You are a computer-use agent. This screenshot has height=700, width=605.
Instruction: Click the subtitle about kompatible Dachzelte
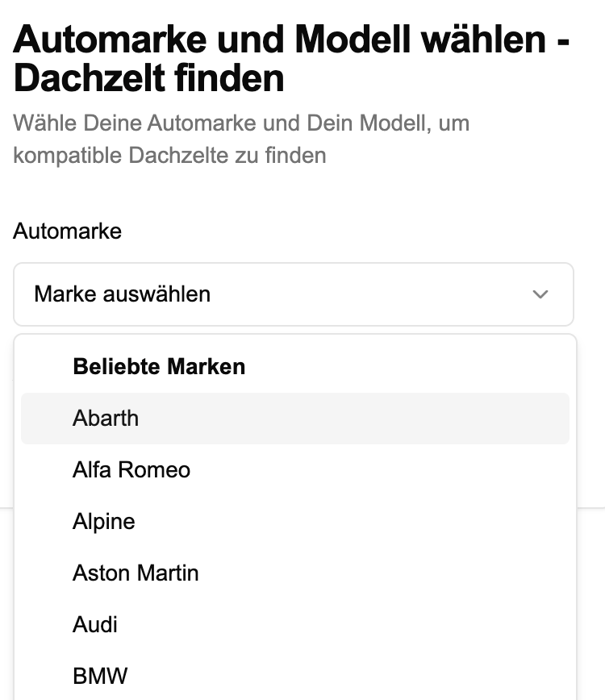[x=241, y=140]
